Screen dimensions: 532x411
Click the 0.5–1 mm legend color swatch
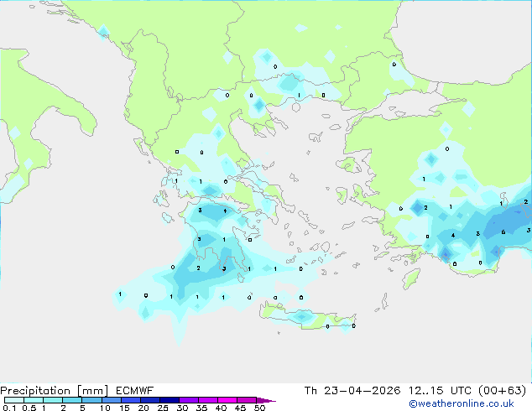coord(34,400)
